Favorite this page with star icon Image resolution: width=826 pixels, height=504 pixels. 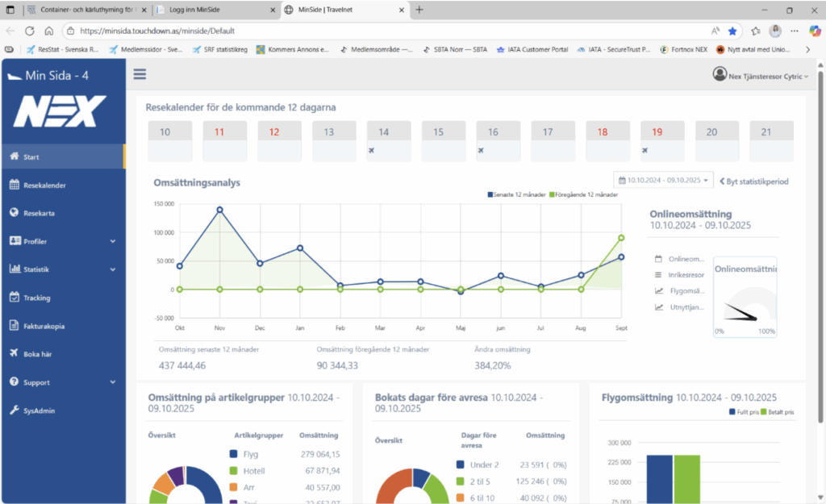(732, 31)
